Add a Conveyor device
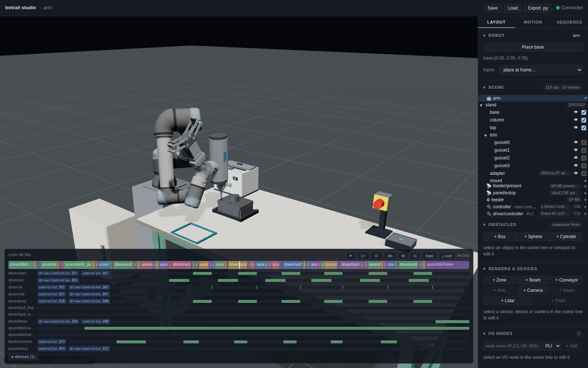Viewport: 588px width, 368px height. pyautogui.click(x=566, y=280)
